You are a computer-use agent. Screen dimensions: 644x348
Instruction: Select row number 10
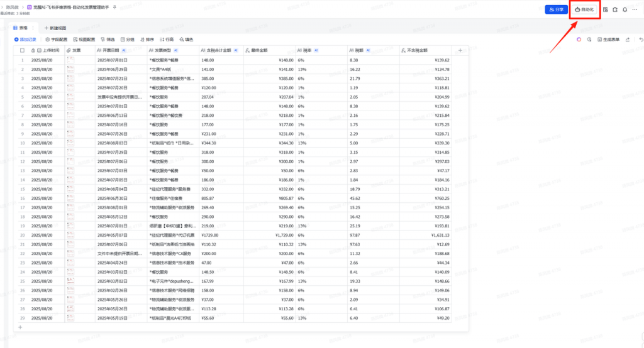pyautogui.click(x=23, y=143)
